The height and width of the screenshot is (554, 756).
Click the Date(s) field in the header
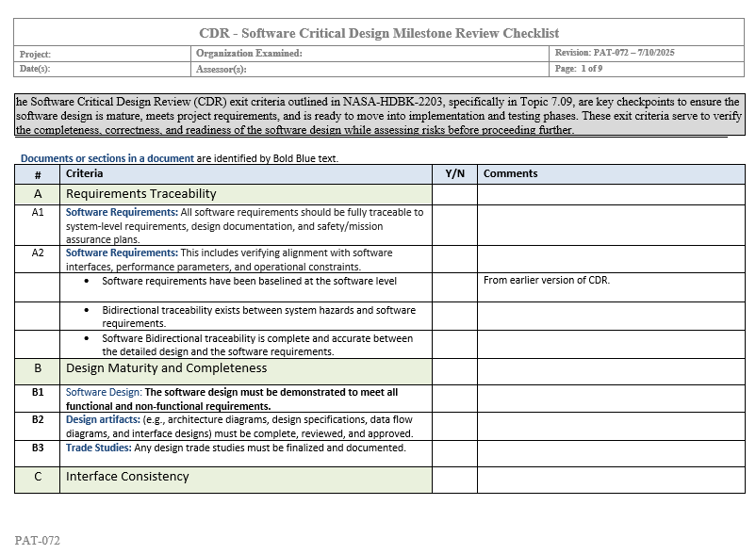click(104, 69)
